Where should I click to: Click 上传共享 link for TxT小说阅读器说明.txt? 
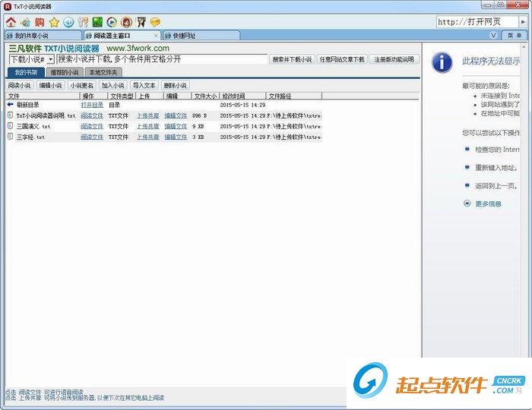pyautogui.click(x=148, y=115)
